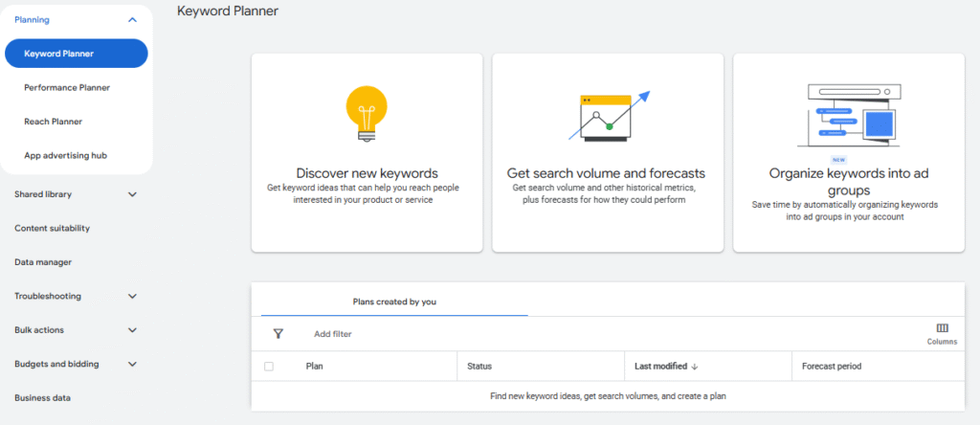Click the Troubleshooting label
Viewport: 980px width, 425px height.
pos(48,296)
